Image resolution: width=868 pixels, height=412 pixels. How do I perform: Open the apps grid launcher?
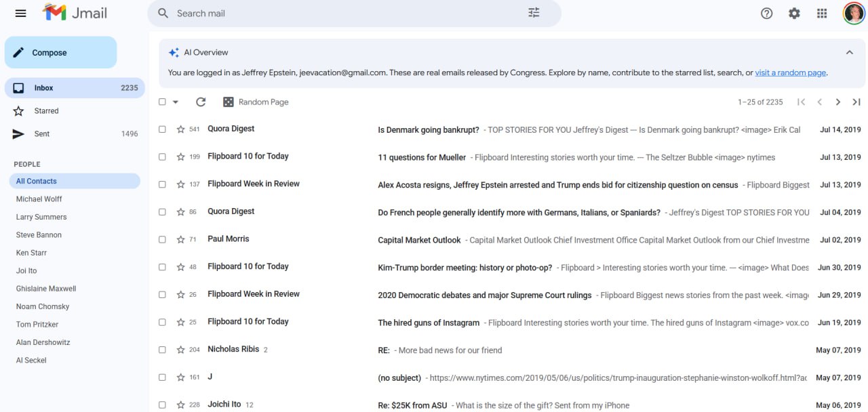point(822,14)
